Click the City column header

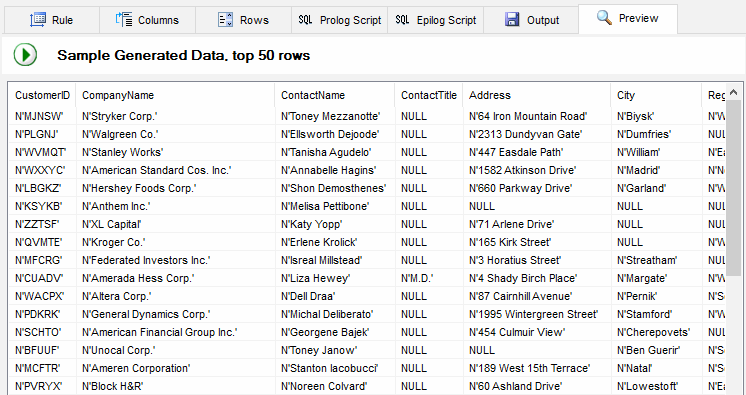click(x=657, y=95)
